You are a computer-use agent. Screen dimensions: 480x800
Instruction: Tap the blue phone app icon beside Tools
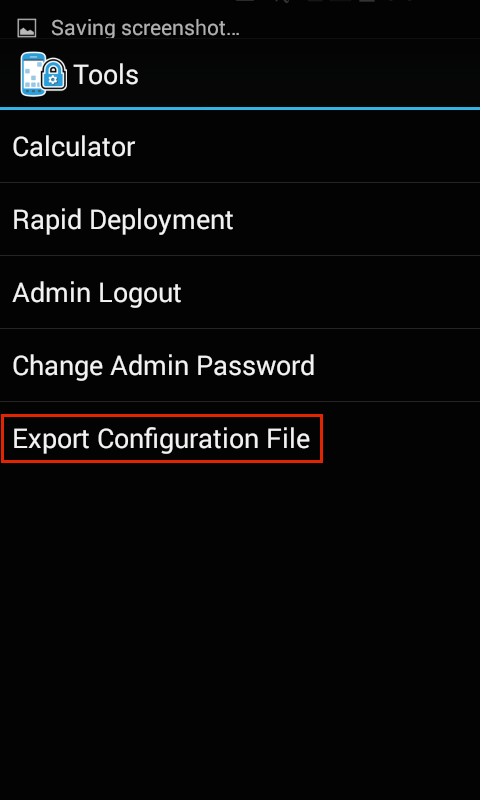pyautogui.click(x=33, y=74)
